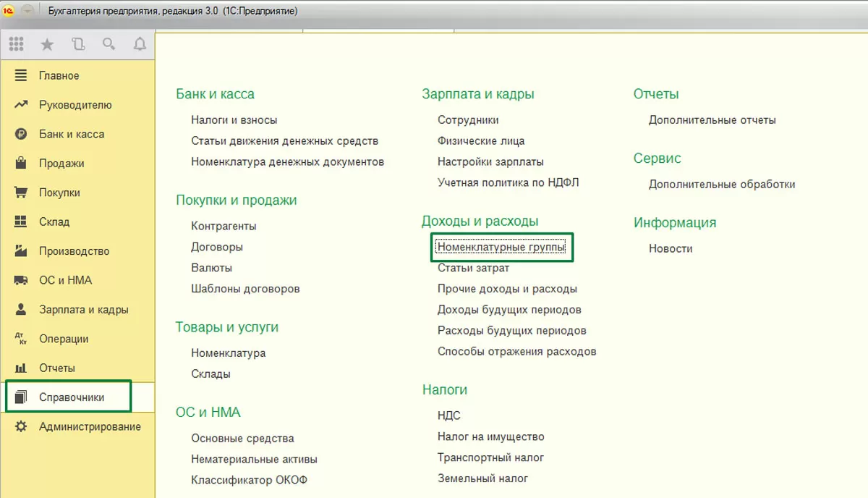Open the Новости link
This screenshot has width=868, height=498.
tap(671, 249)
